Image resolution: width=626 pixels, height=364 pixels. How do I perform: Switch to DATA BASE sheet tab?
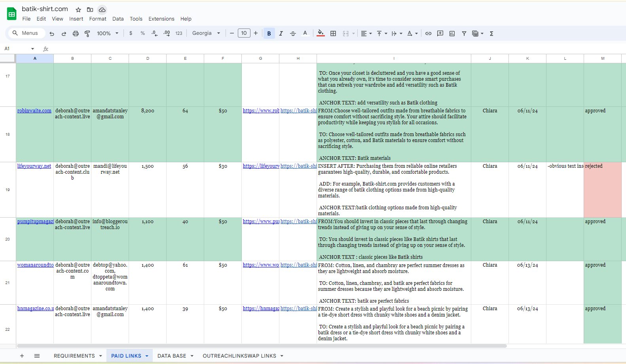point(172,356)
